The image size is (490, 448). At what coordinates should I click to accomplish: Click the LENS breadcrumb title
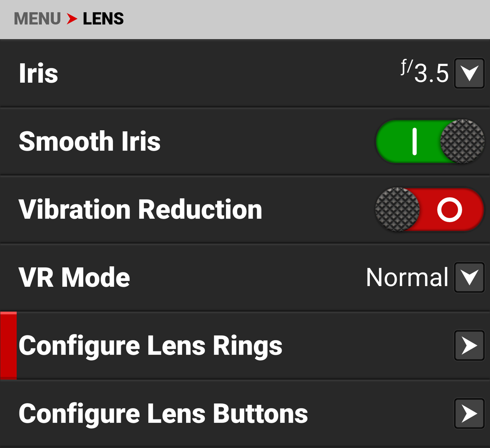[x=103, y=19]
